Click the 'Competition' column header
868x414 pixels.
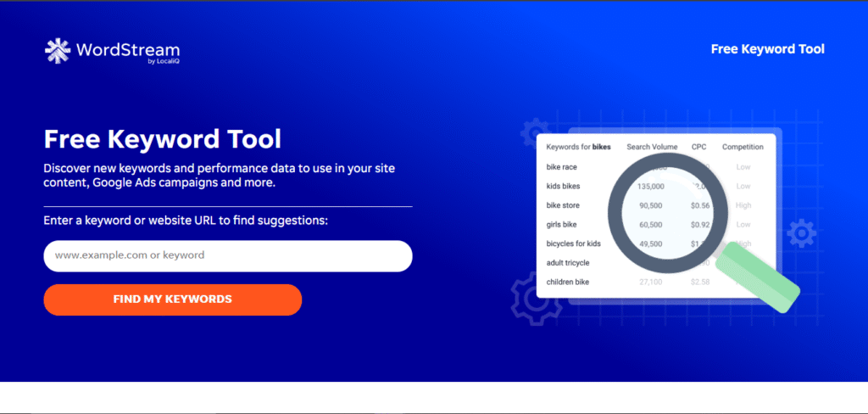[743, 147]
